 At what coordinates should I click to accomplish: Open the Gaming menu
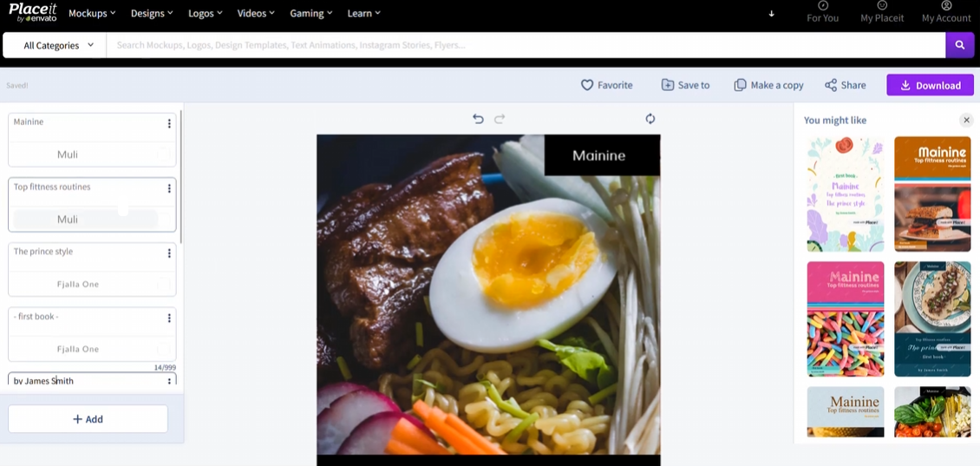[311, 13]
